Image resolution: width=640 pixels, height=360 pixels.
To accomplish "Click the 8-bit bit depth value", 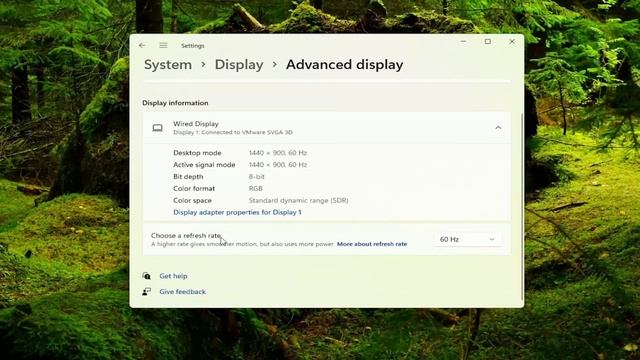I will pyautogui.click(x=256, y=176).
